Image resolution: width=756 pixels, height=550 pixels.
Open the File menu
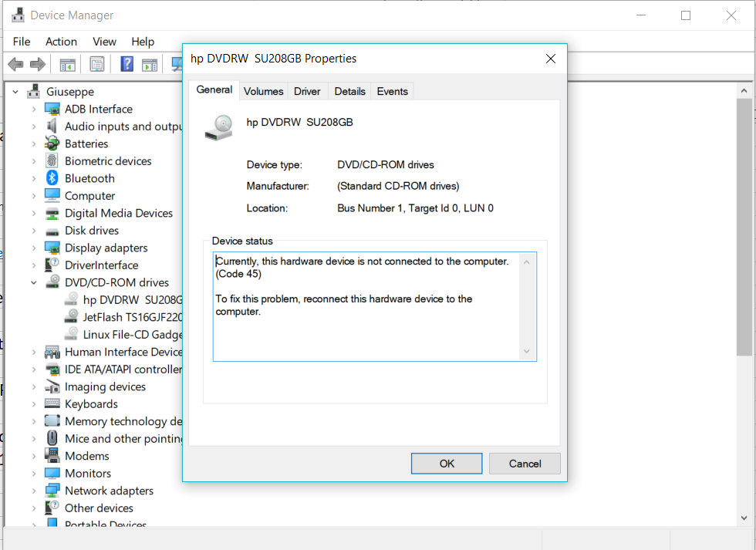point(22,42)
